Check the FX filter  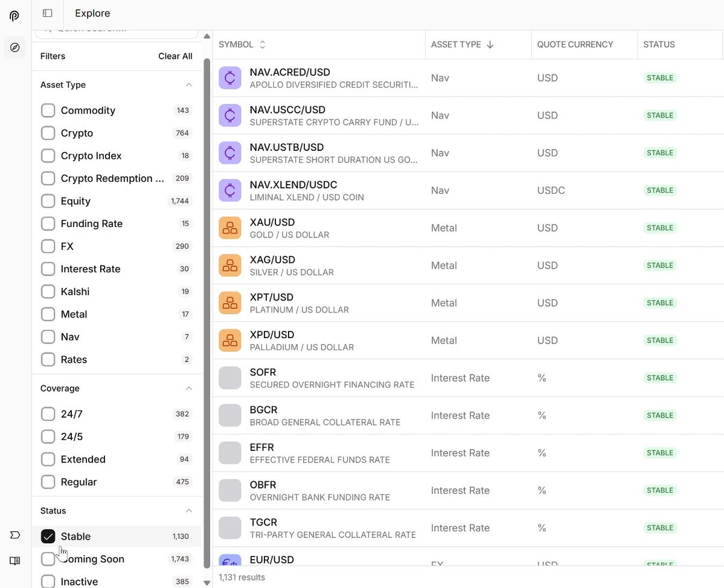48,246
